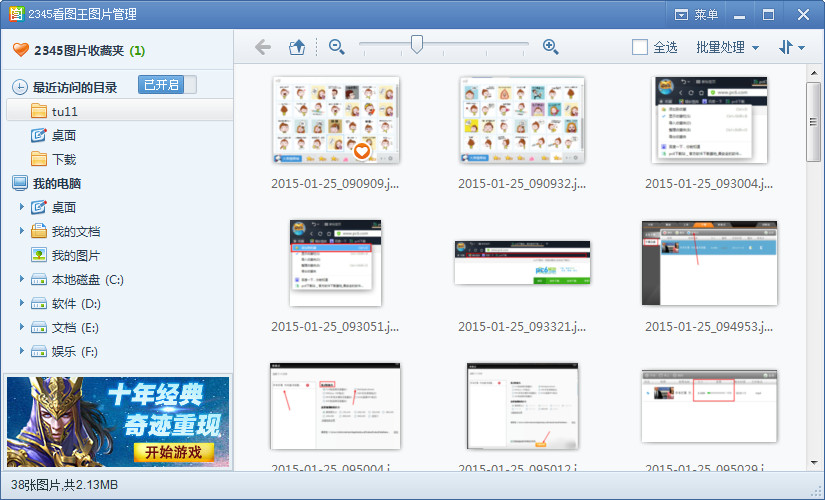The height and width of the screenshot is (500, 825).
Task: Click the drive icon for 本地磁盘 (C:)
Action: [x=39, y=279]
